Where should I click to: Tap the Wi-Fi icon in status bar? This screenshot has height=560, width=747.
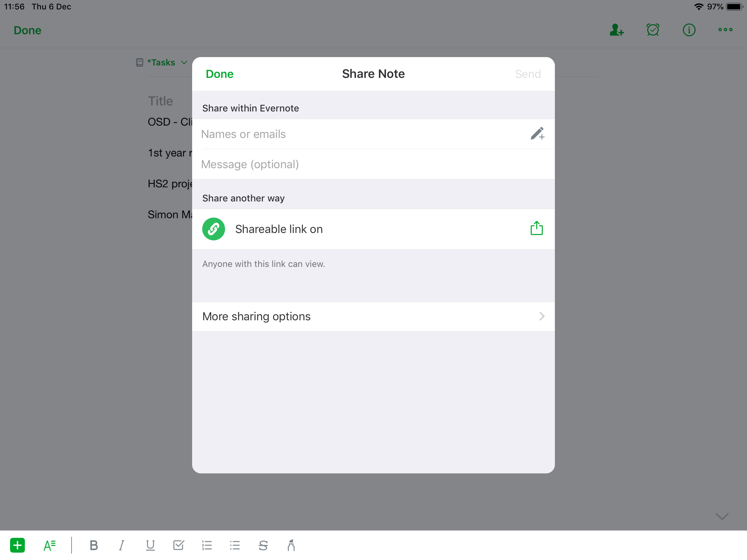point(699,7)
